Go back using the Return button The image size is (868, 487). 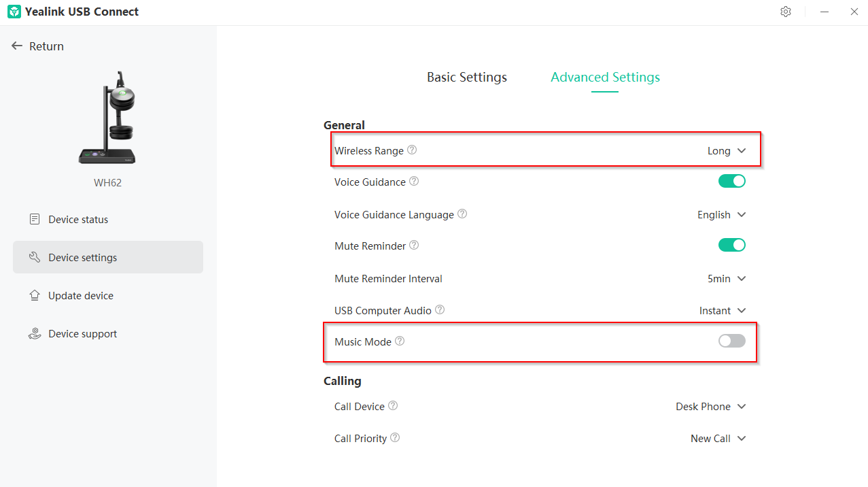click(38, 46)
